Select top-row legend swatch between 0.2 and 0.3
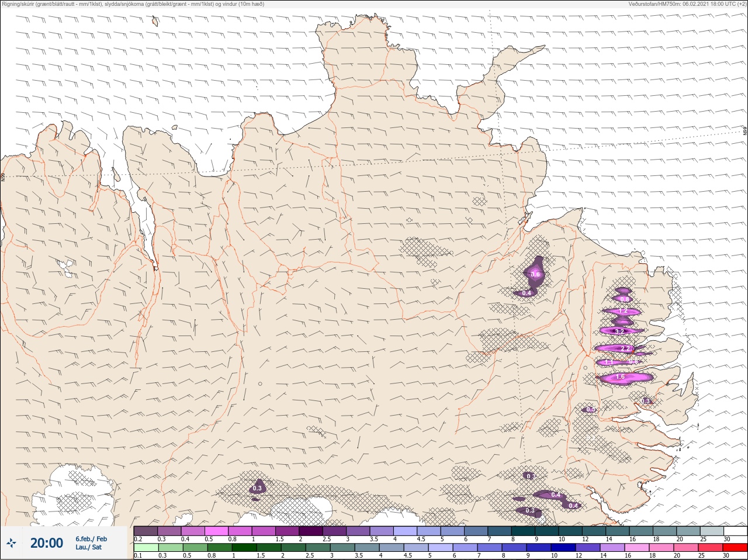The width and height of the screenshot is (748, 560). point(146,531)
